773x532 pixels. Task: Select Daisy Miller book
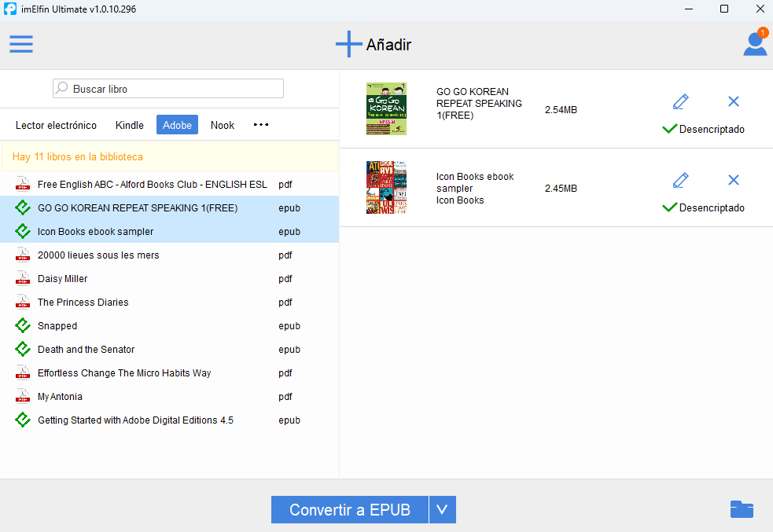[170, 279]
